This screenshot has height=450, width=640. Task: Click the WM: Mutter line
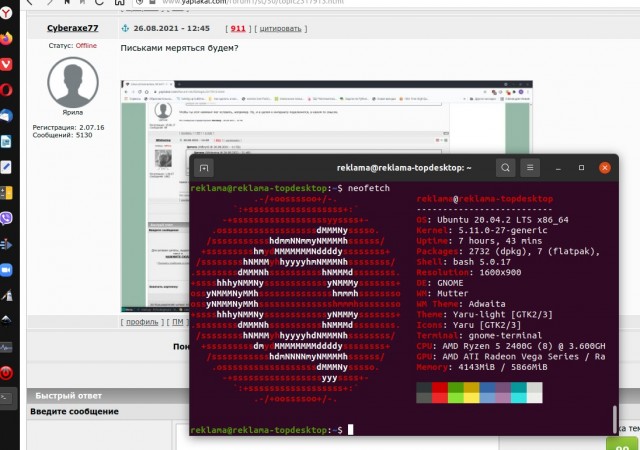(x=440, y=294)
